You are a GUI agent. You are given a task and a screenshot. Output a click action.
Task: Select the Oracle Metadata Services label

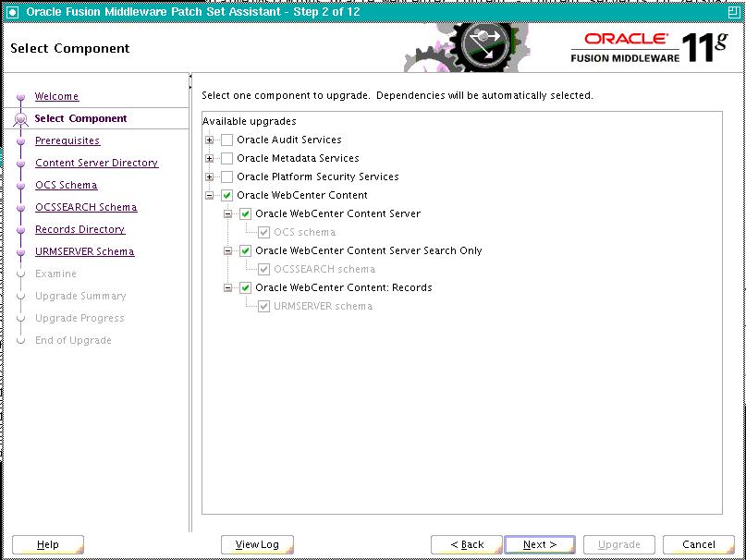[298, 158]
